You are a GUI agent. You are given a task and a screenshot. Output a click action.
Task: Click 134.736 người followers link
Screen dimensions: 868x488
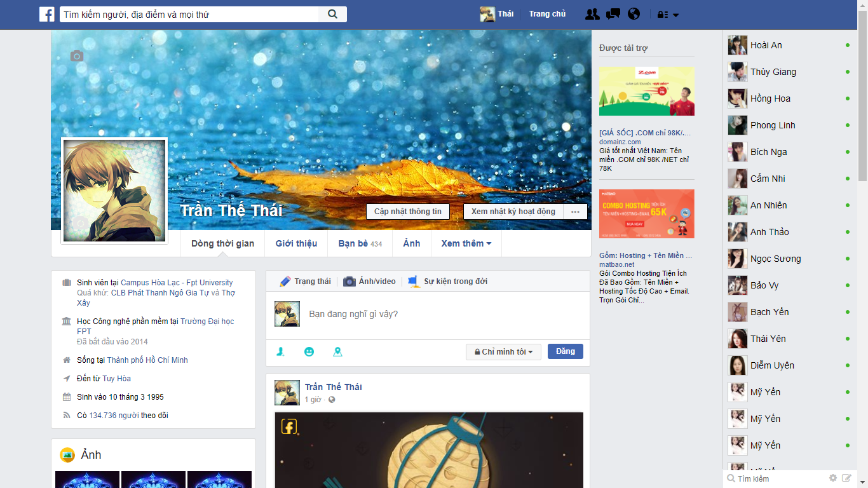point(114,416)
